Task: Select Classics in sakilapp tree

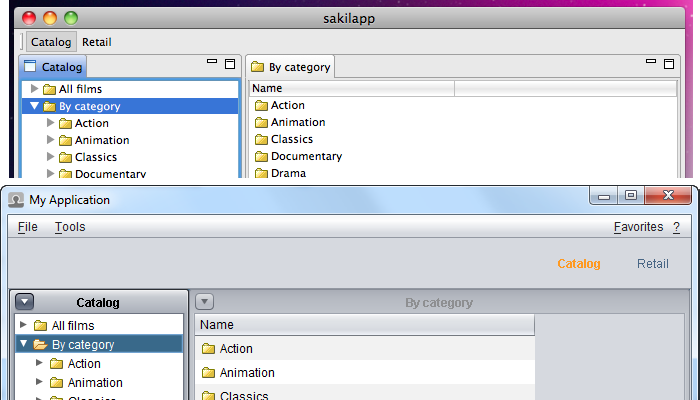Action: click(96, 157)
